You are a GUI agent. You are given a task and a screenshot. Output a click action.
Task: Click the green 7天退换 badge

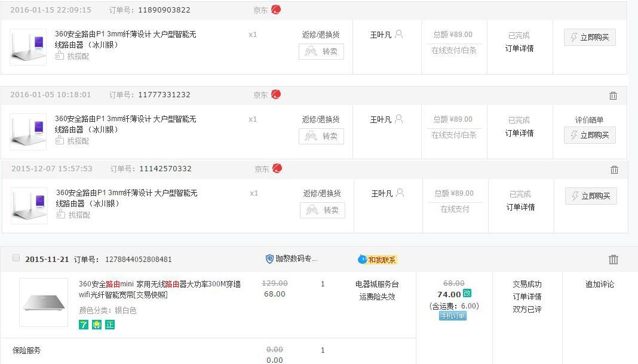point(84,325)
